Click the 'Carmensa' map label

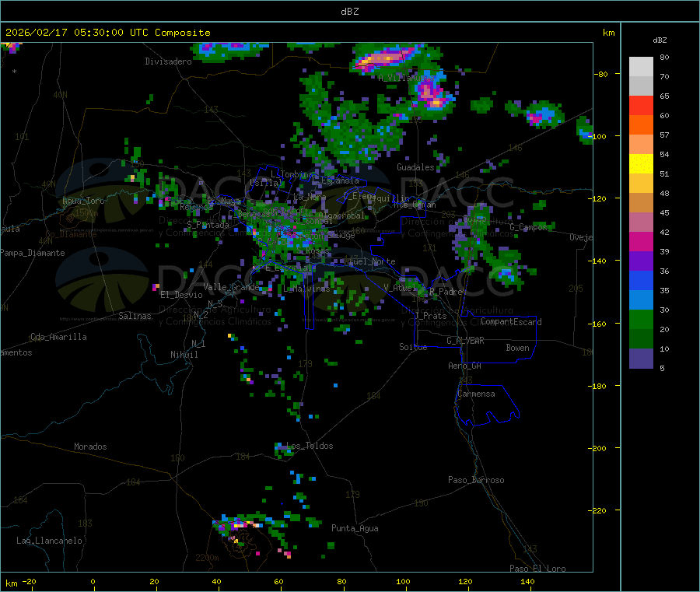tap(476, 394)
